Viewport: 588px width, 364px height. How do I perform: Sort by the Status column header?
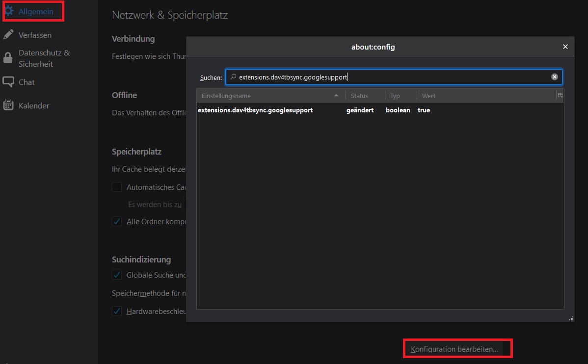(364, 96)
